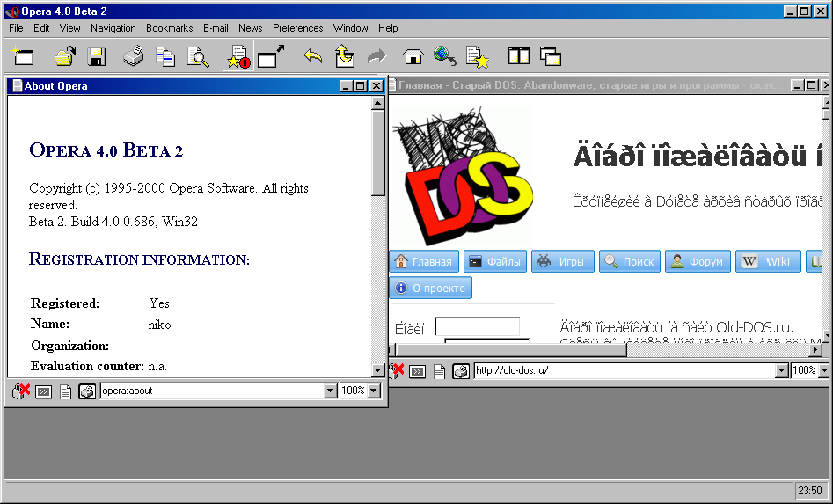Viewport: 833px width, 504px height.
Task: Click the 'Registration information:' heading
Action: click(x=139, y=259)
